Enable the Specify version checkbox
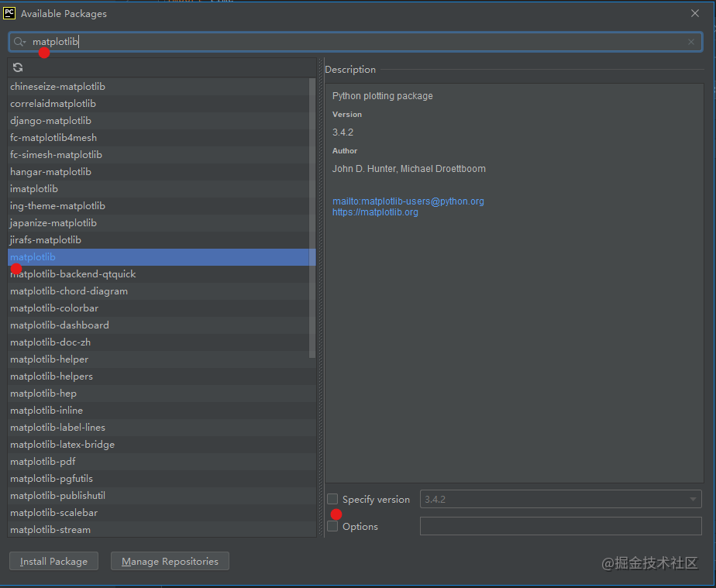Viewport: 716px width, 588px height. (x=332, y=499)
